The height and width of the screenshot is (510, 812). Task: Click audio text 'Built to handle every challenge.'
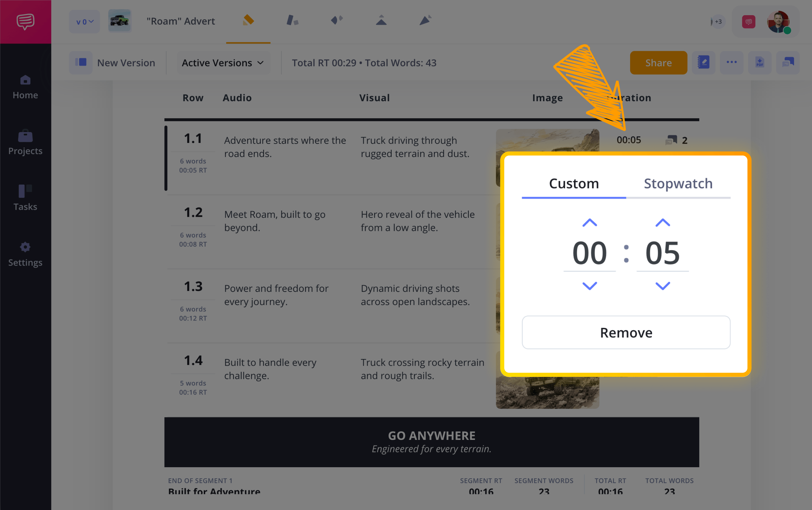pos(270,369)
